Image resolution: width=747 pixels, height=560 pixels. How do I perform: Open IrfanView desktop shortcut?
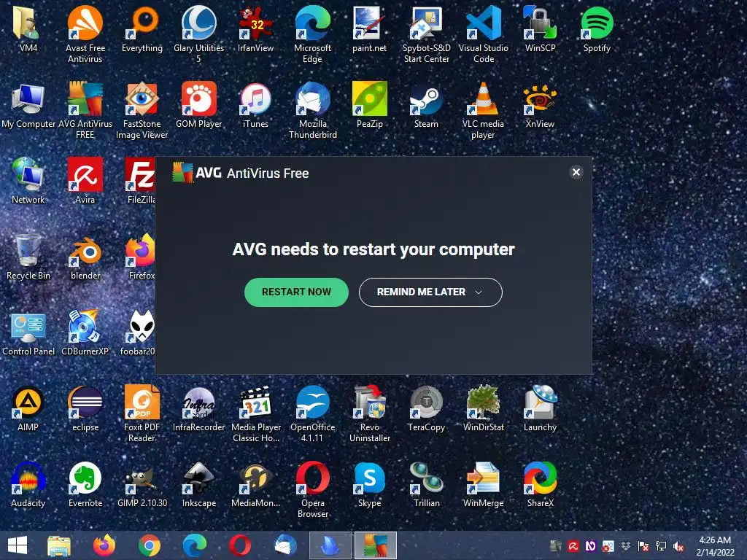point(256,28)
